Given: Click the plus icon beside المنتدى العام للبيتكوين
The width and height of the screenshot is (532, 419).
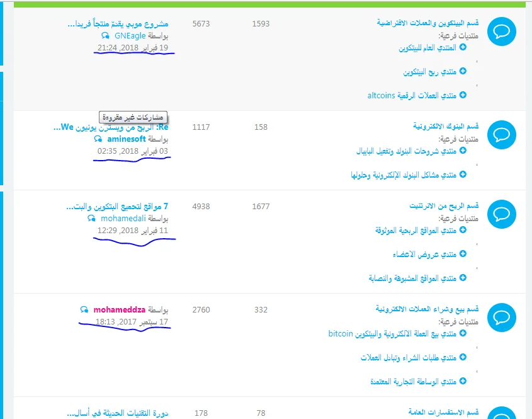Looking at the screenshot, I should (463, 47).
